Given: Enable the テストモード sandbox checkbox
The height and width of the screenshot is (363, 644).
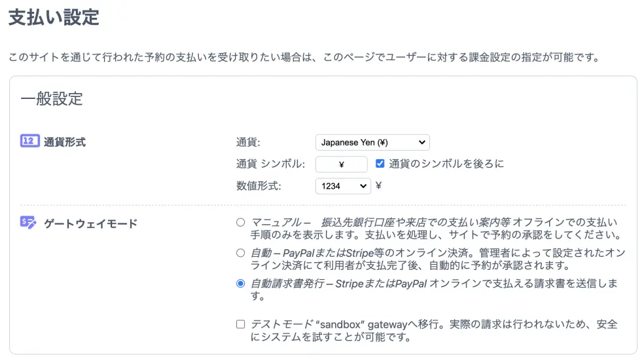Looking at the screenshot, I should click(x=241, y=324).
